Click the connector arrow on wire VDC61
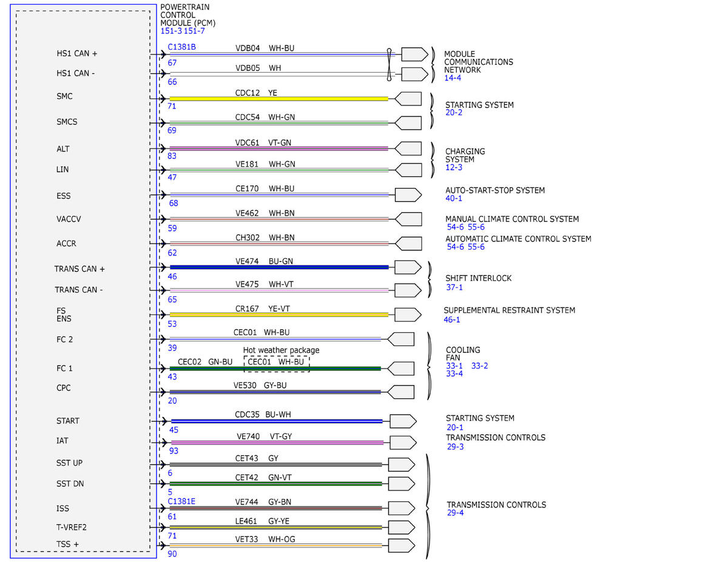 [x=408, y=149]
